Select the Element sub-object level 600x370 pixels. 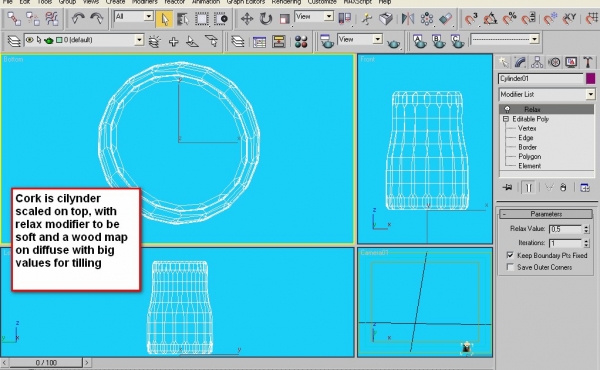[x=530, y=166]
